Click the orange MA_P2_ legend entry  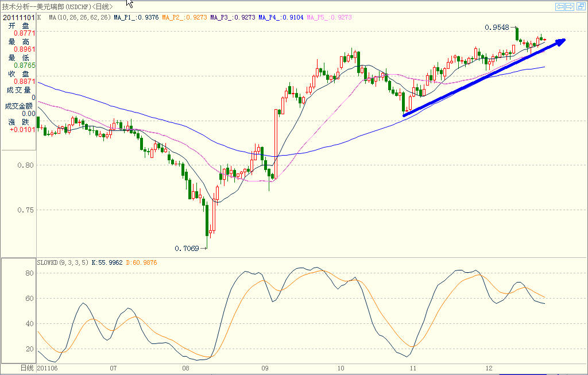coord(184,17)
